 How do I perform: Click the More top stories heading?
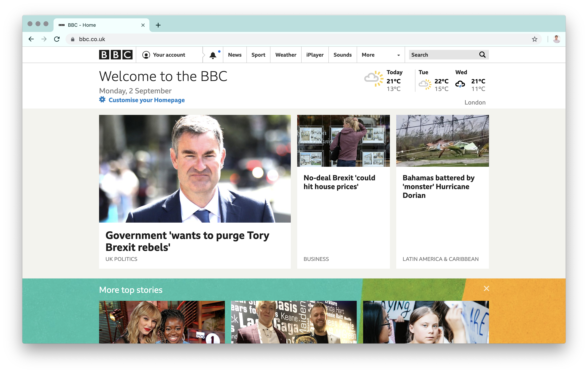point(131,290)
